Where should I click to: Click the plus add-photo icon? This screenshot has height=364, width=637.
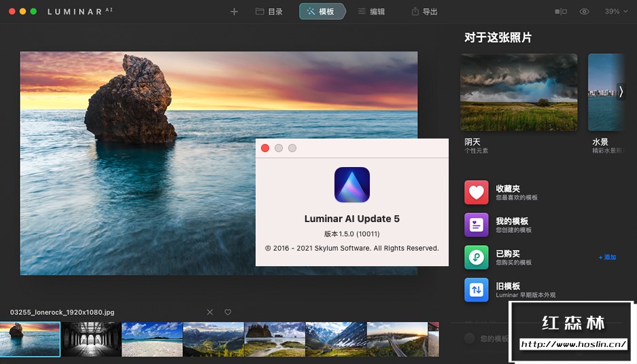(234, 12)
